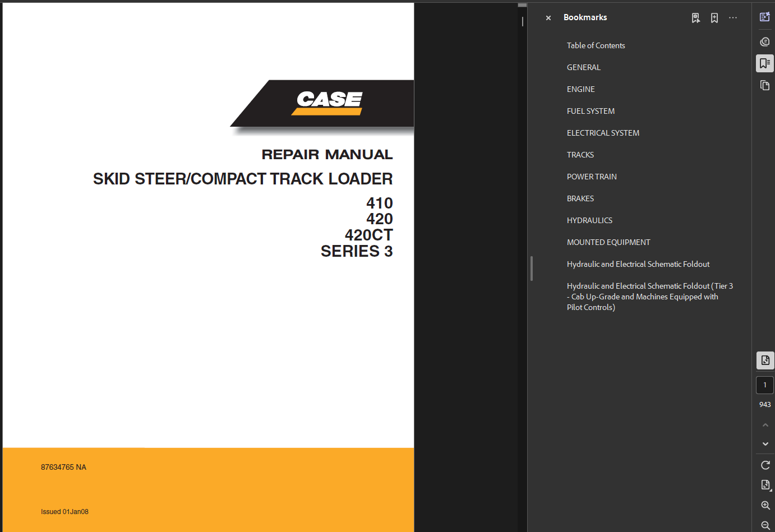Viewport: 775px width, 532px height.
Task: Open the page thumbnails panel icon
Action: click(x=765, y=85)
